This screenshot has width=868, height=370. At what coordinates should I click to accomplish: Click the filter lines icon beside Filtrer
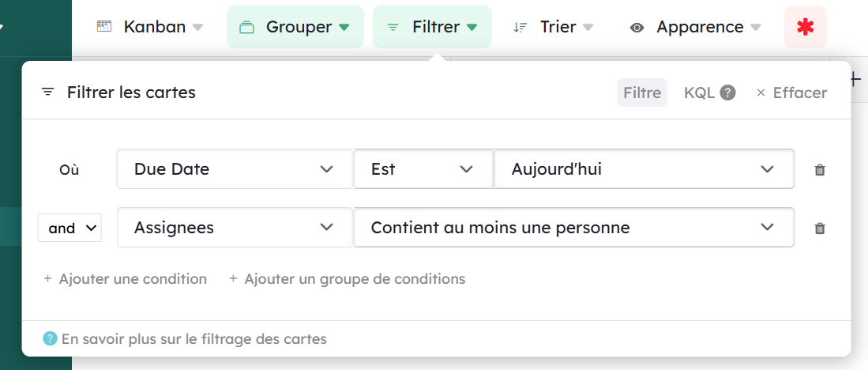pyautogui.click(x=393, y=27)
